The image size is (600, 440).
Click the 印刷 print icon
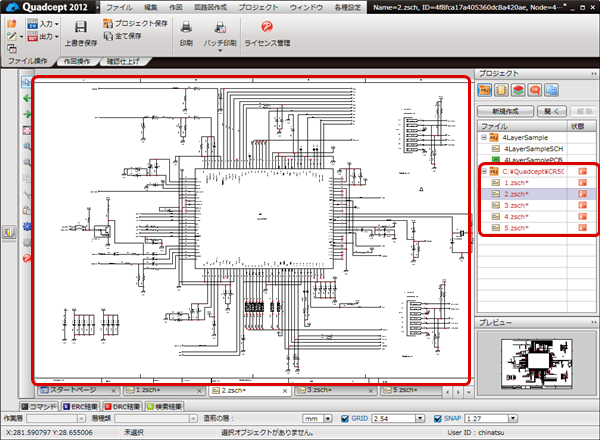(186, 28)
